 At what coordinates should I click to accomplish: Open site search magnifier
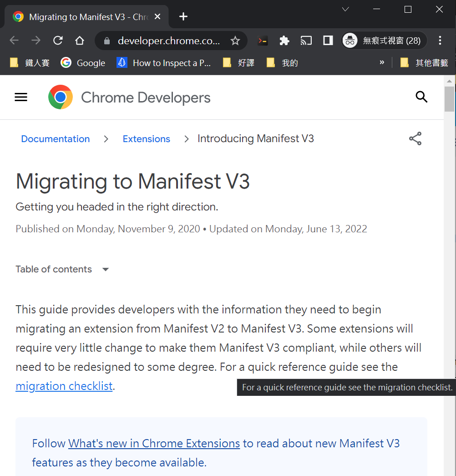tap(421, 97)
